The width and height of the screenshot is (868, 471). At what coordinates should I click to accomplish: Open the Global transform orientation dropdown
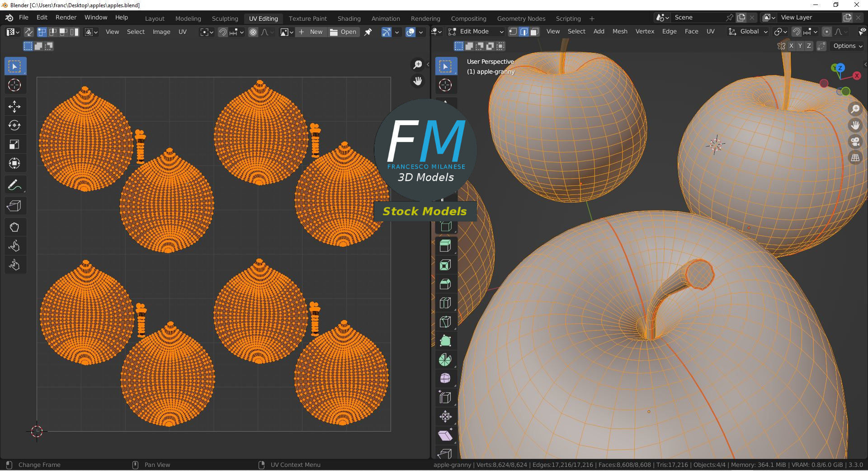pyautogui.click(x=748, y=32)
